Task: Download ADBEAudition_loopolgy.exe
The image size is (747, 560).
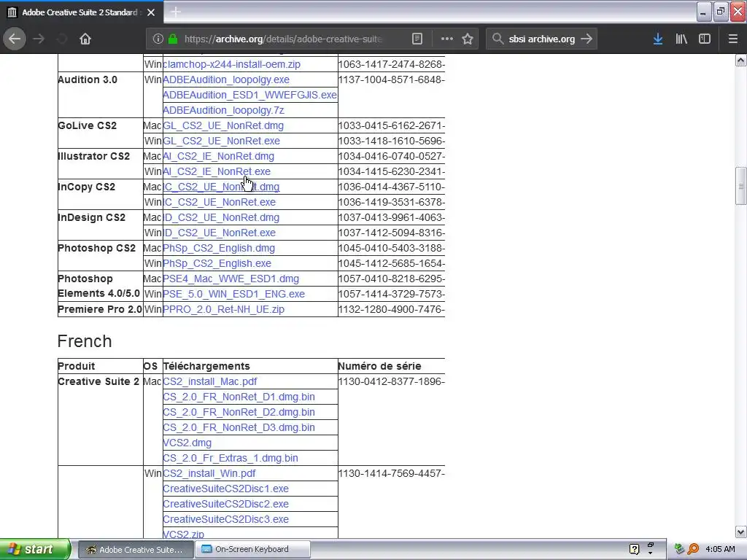Action: tap(226, 79)
